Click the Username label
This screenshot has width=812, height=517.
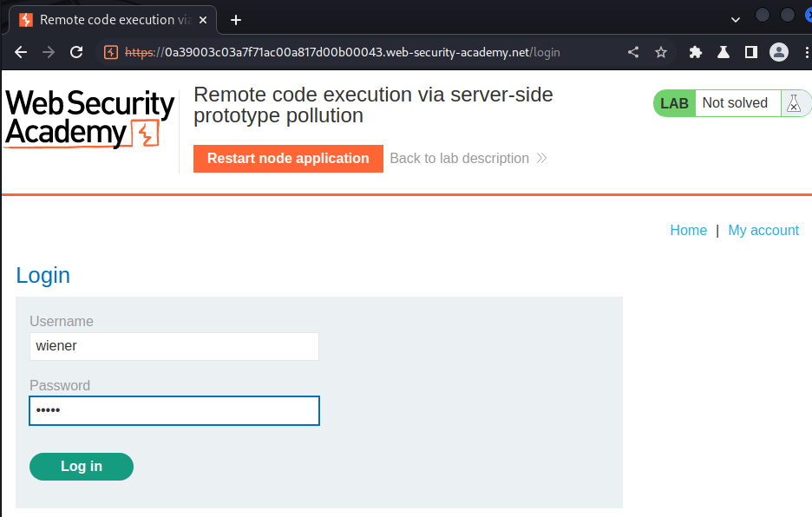(61, 321)
